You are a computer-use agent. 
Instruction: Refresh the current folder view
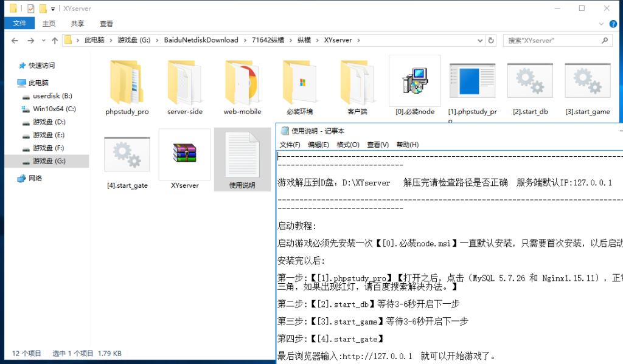(x=491, y=41)
